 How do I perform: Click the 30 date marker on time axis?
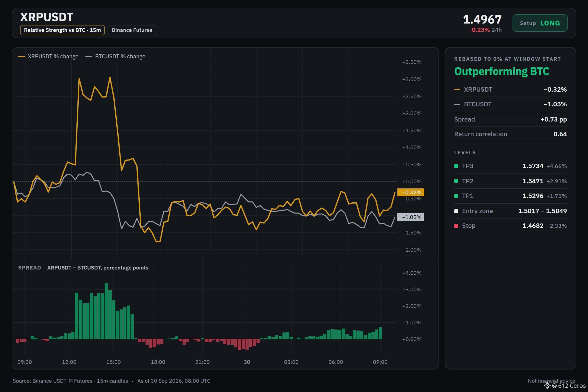[247, 362]
